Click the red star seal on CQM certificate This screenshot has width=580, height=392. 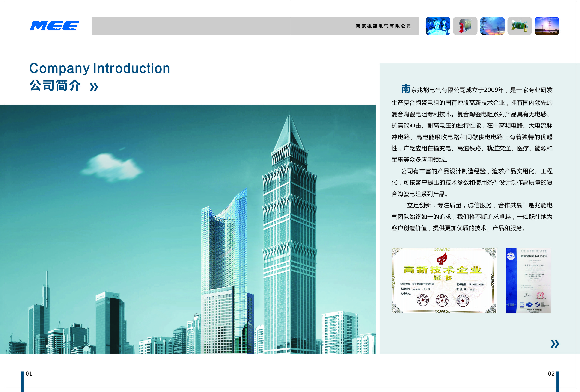(540, 295)
